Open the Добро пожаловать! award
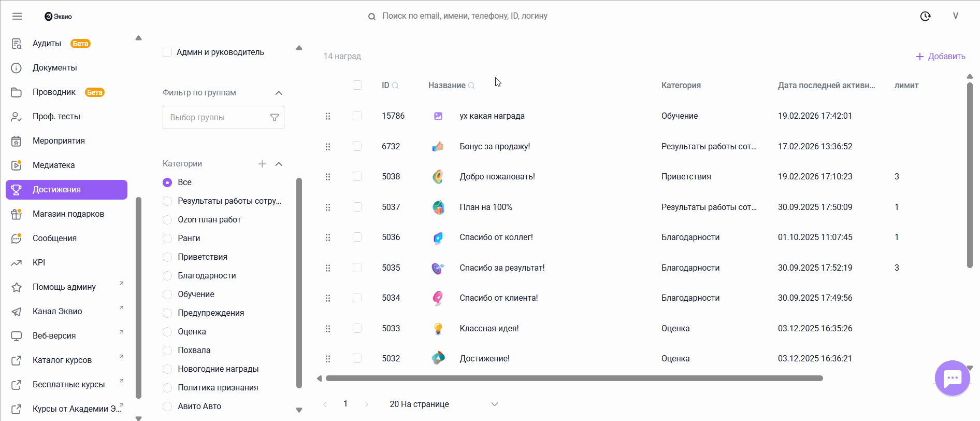 [x=497, y=176]
